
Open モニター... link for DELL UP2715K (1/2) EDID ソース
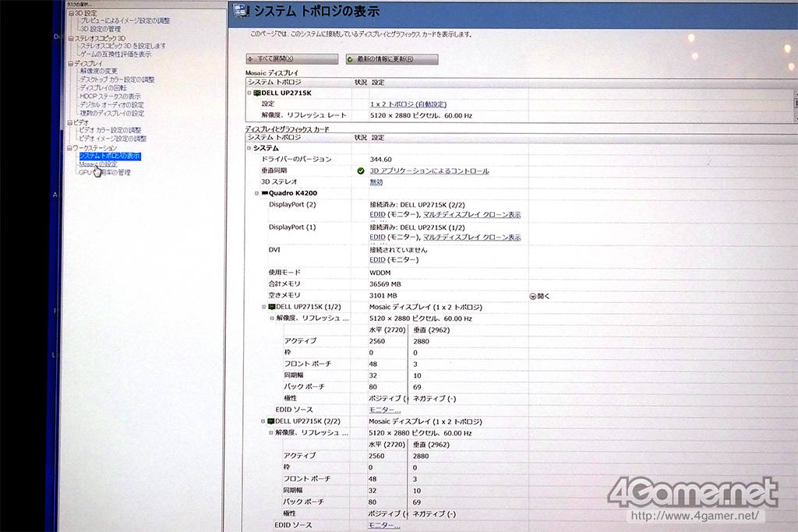tap(385, 410)
